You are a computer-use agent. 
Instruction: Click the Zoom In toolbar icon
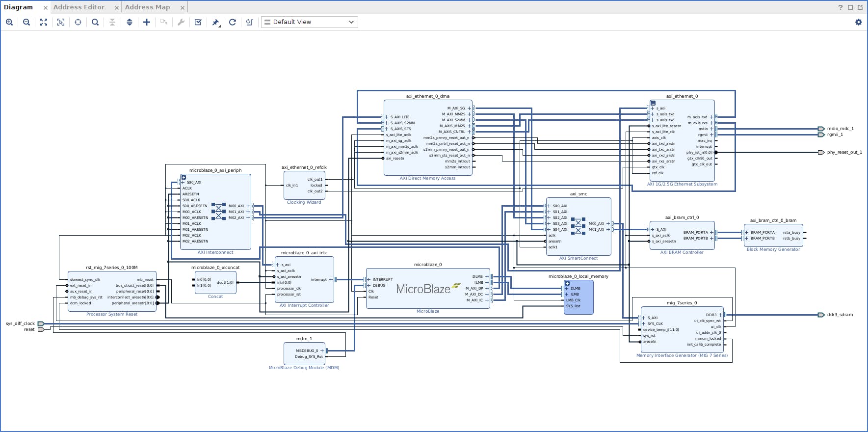9,22
